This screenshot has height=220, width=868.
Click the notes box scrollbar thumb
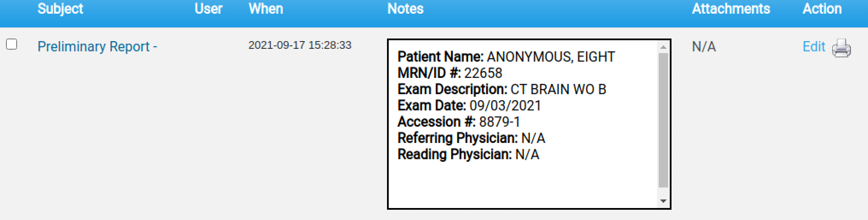[663, 120]
